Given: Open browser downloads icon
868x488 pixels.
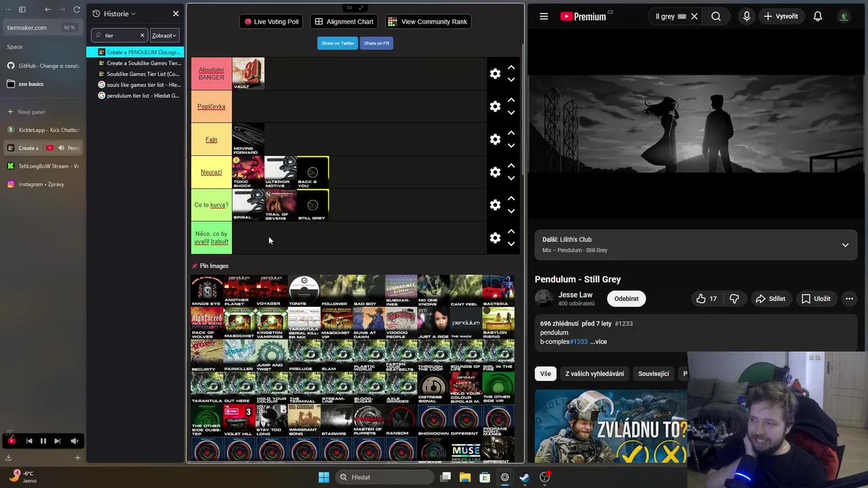Looking at the screenshot, I should click(x=8, y=457).
